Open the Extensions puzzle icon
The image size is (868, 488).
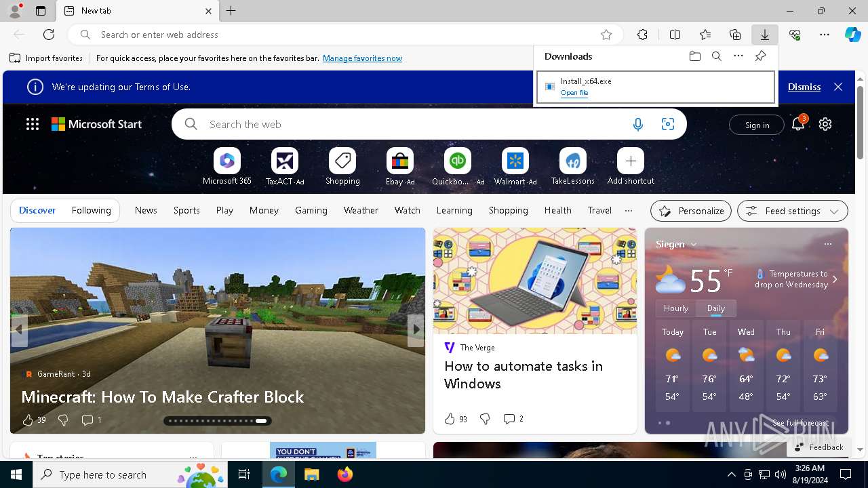642,35
